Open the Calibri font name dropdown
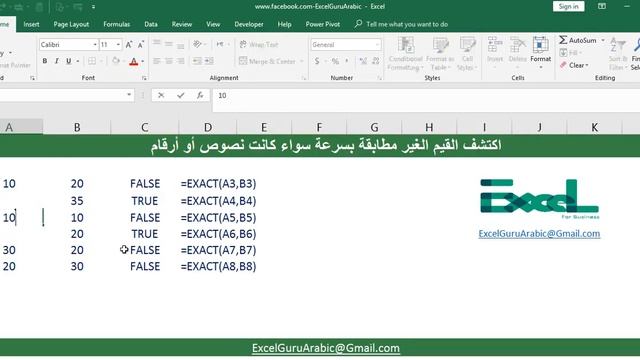640x360 pixels. (95, 44)
